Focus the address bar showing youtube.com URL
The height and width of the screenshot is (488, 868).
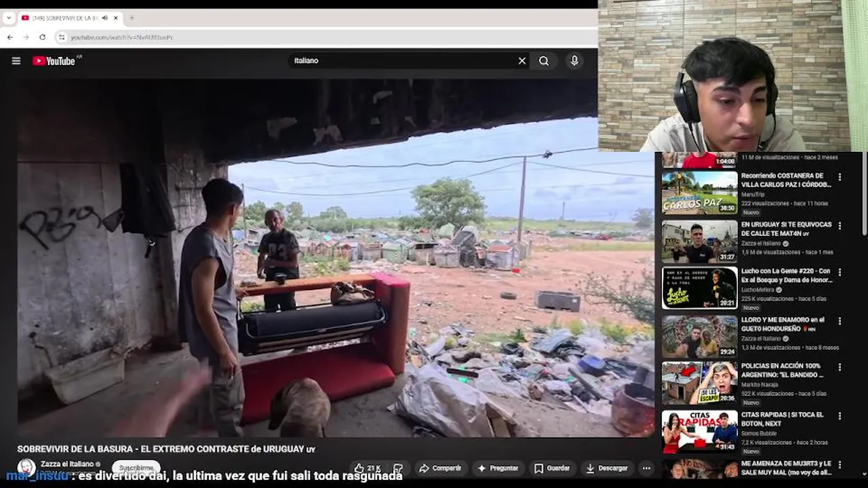pyautogui.click(x=325, y=37)
